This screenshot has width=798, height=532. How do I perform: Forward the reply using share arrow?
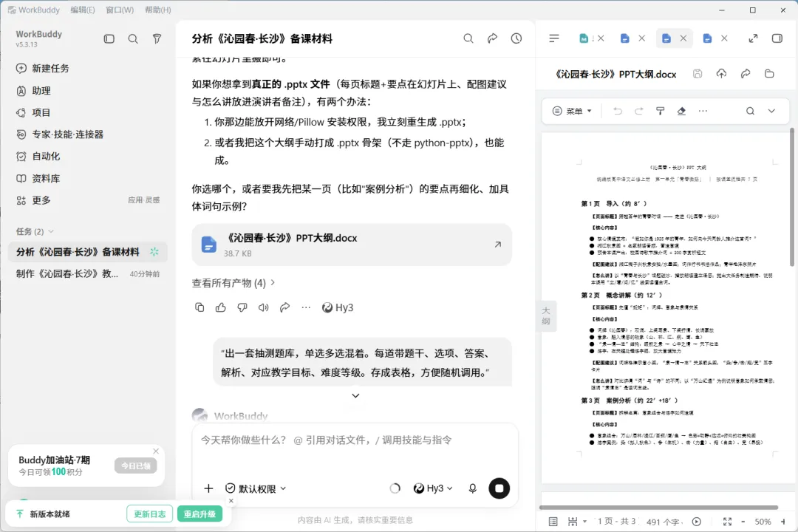[284, 307]
